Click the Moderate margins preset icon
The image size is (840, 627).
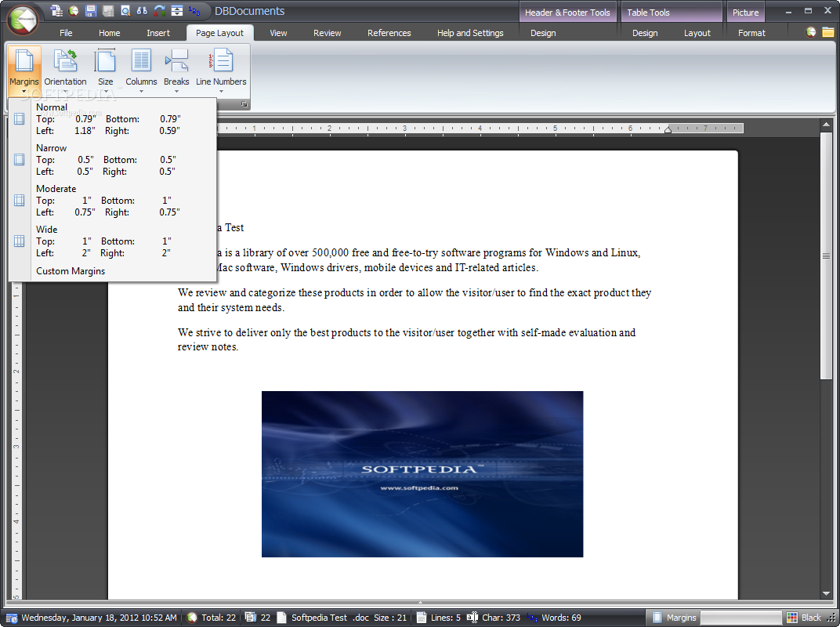20,201
